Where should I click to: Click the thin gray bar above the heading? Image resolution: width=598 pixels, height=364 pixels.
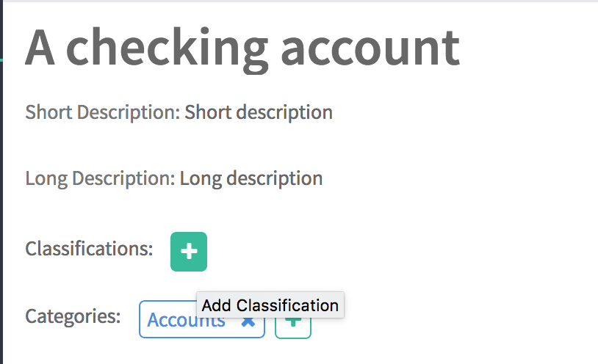pos(294,1)
